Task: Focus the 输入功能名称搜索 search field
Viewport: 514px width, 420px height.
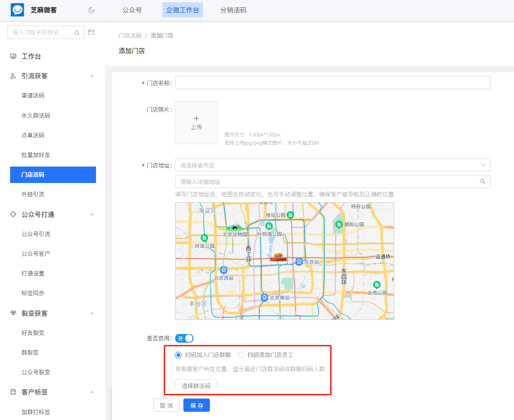Action: pyautogui.click(x=46, y=32)
